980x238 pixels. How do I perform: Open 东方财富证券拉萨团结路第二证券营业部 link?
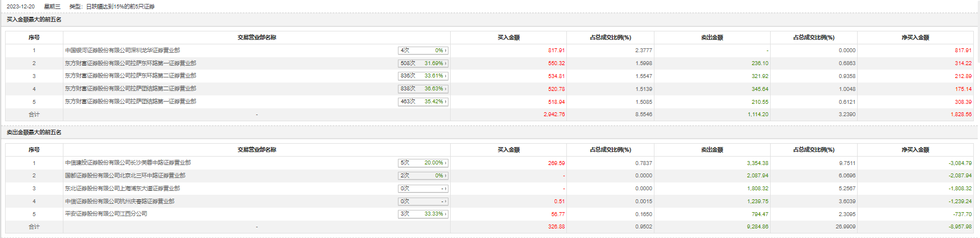pyautogui.click(x=130, y=89)
